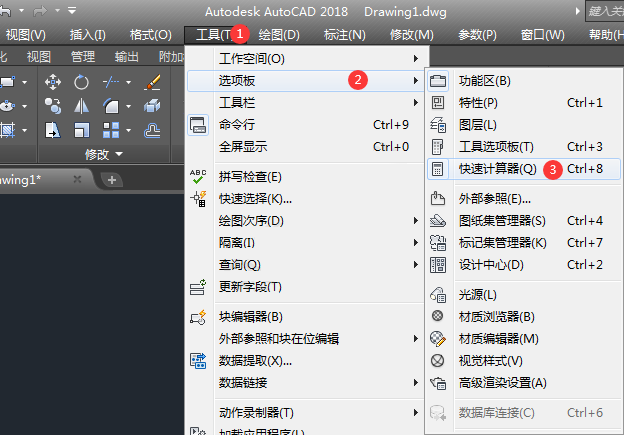The width and height of the screenshot is (624, 435).
Task: Open 快速计算器(Q) quick calculator
Action: [524, 169]
